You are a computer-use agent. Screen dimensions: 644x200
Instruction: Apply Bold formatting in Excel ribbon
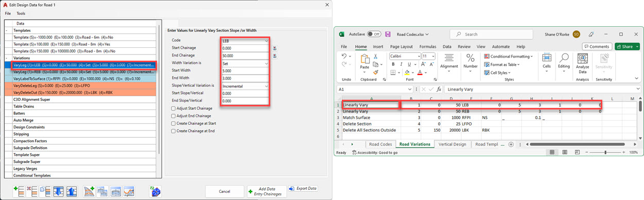tap(393, 64)
